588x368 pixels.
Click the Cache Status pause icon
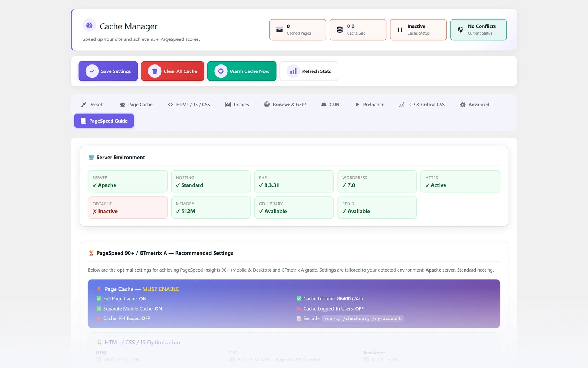(400, 30)
